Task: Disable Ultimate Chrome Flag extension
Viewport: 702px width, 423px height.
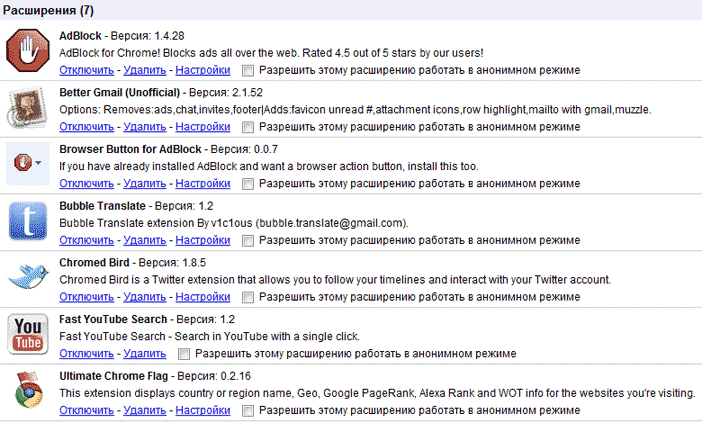Action: click(x=86, y=410)
